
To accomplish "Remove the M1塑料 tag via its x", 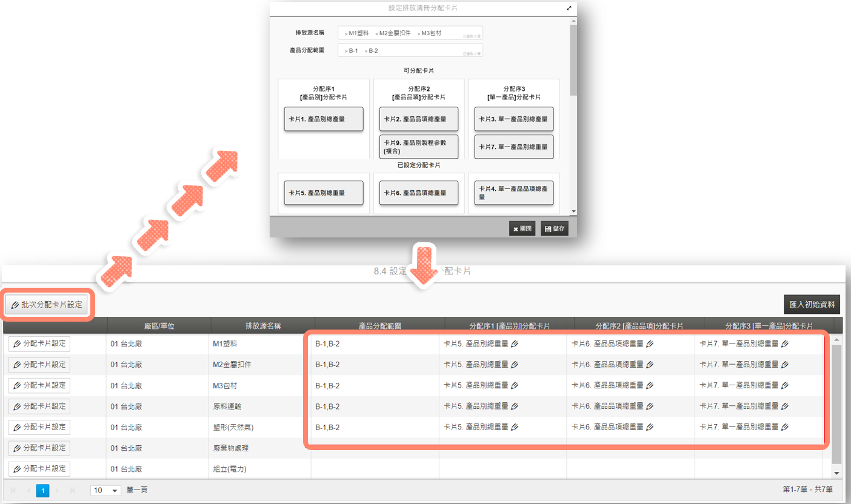I will 346,34.
